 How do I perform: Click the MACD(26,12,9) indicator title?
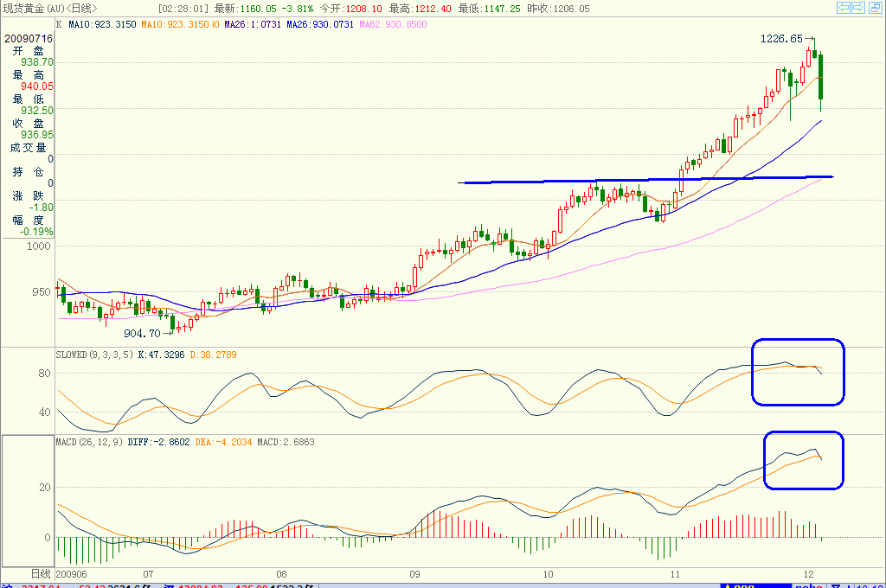tap(89, 442)
